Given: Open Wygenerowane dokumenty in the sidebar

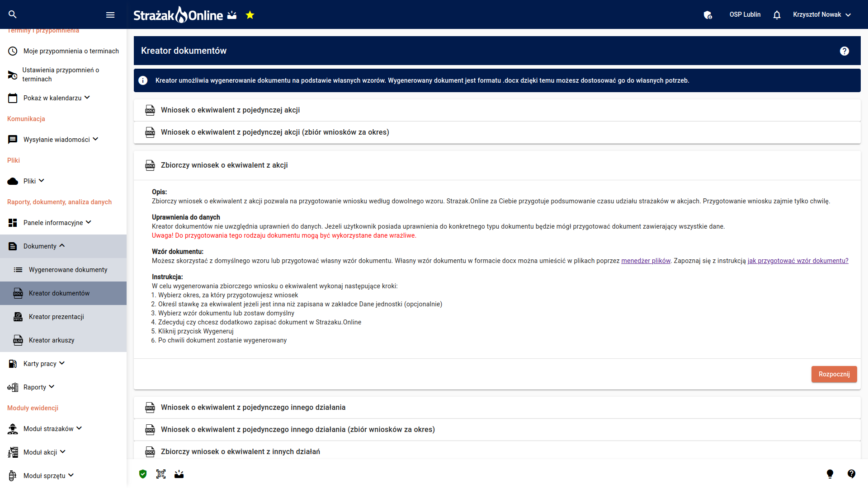Looking at the screenshot, I should 68,270.
